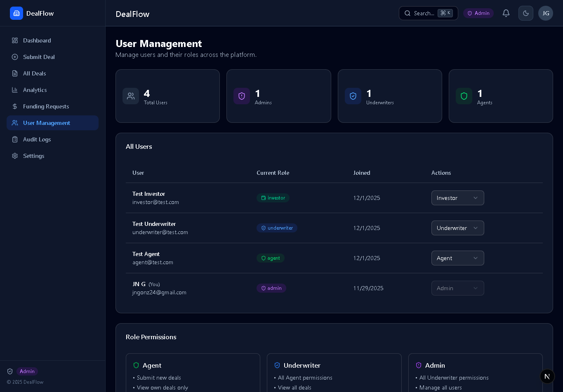The image size is (563, 392).
Task: Open the Investor role dropdown for Test Investor
Action: [457, 198]
